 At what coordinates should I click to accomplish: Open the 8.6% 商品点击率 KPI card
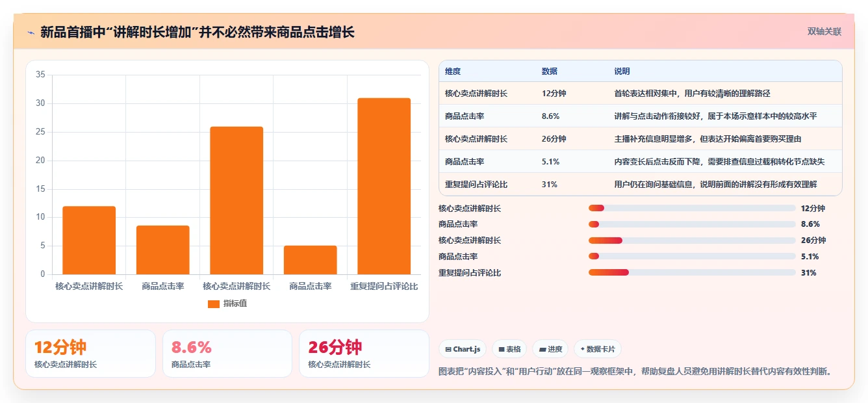point(227,354)
